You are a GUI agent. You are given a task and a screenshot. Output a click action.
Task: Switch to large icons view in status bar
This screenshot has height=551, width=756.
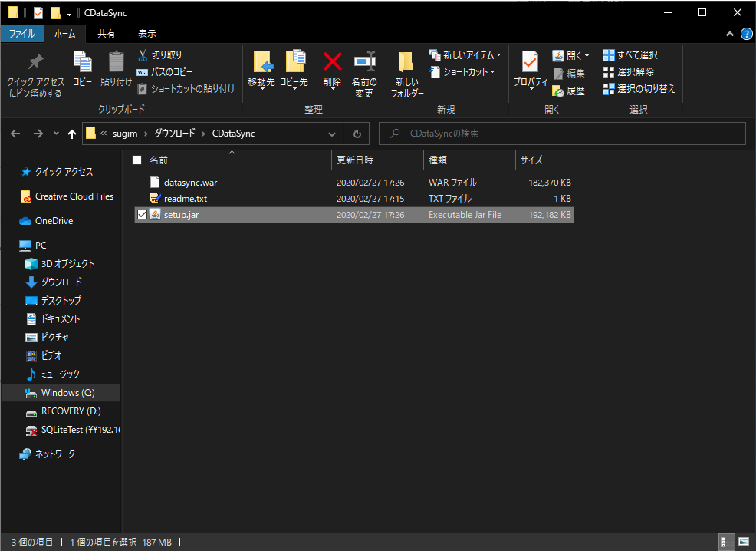coord(744,543)
